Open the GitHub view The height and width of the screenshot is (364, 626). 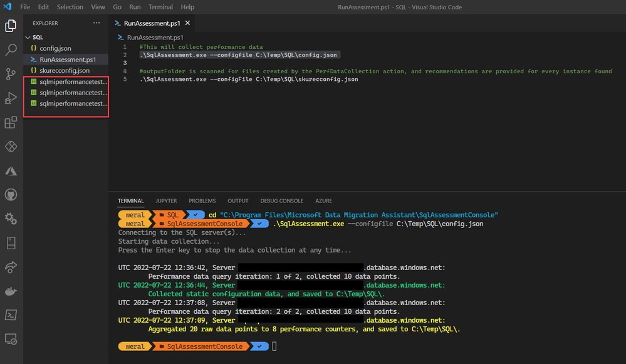(11, 195)
